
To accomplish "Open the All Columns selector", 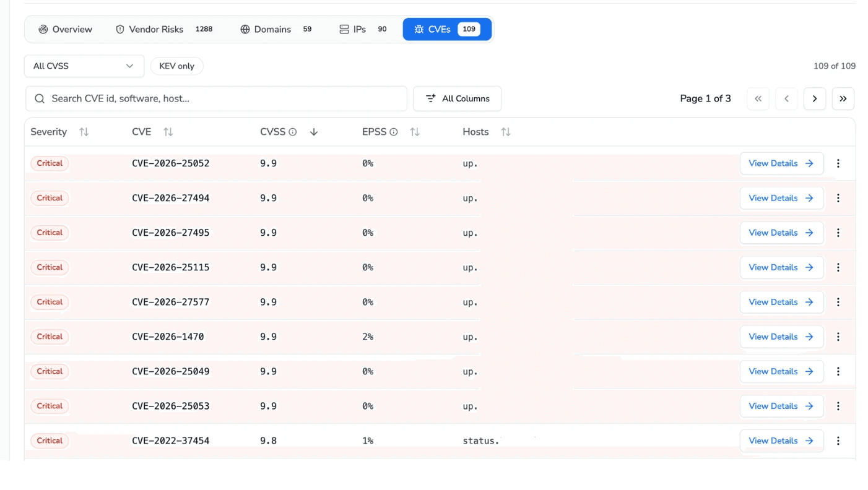I will pos(458,98).
